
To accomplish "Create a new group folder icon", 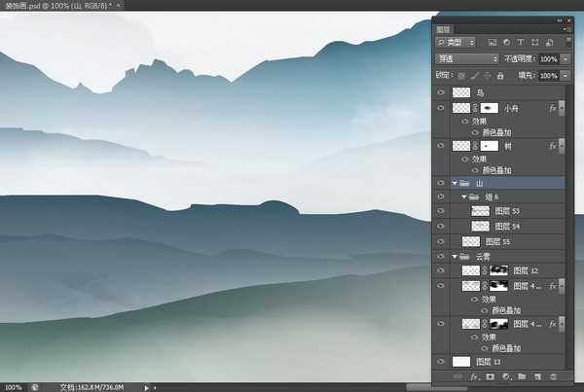I will point(522,376).
